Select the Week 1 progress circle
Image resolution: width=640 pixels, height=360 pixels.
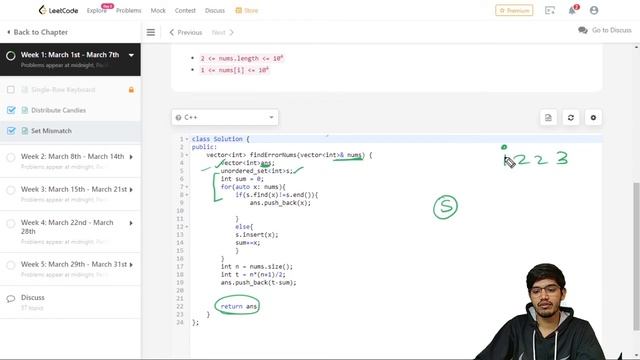pyautogui.click(x=11, y=56)
